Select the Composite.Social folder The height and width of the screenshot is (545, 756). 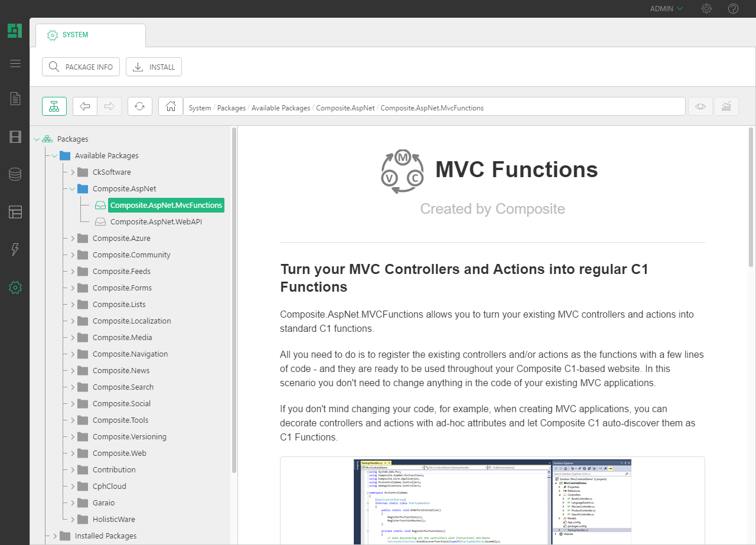pyautogui.click(x=122, y=404)
